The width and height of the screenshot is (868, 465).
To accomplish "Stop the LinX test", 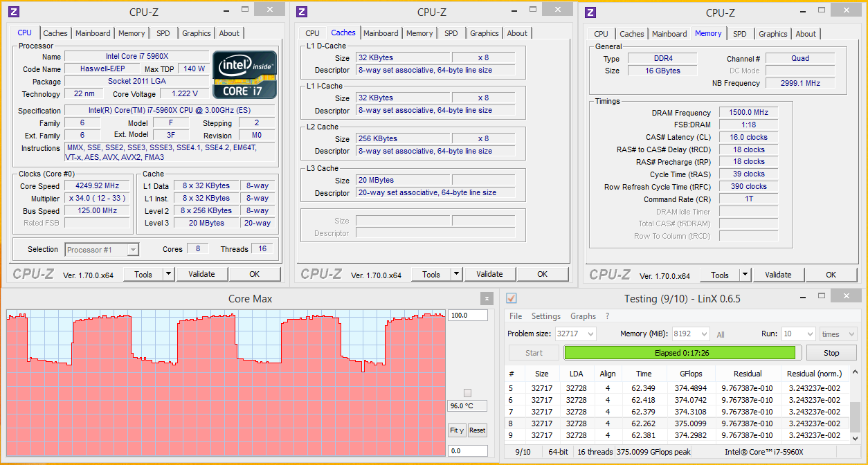I will coord(831,353).
